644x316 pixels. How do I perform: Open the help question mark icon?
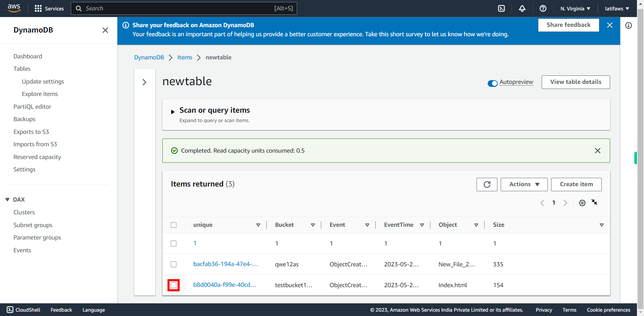tap(543, 8)
